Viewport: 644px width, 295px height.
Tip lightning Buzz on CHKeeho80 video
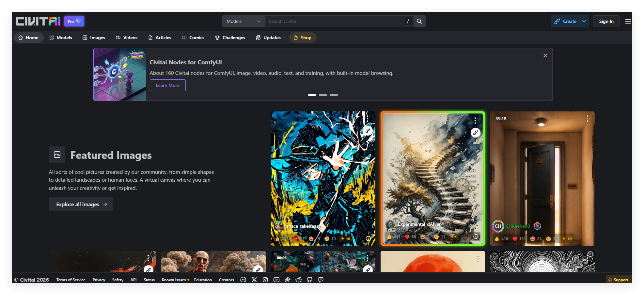pos(567,239)
